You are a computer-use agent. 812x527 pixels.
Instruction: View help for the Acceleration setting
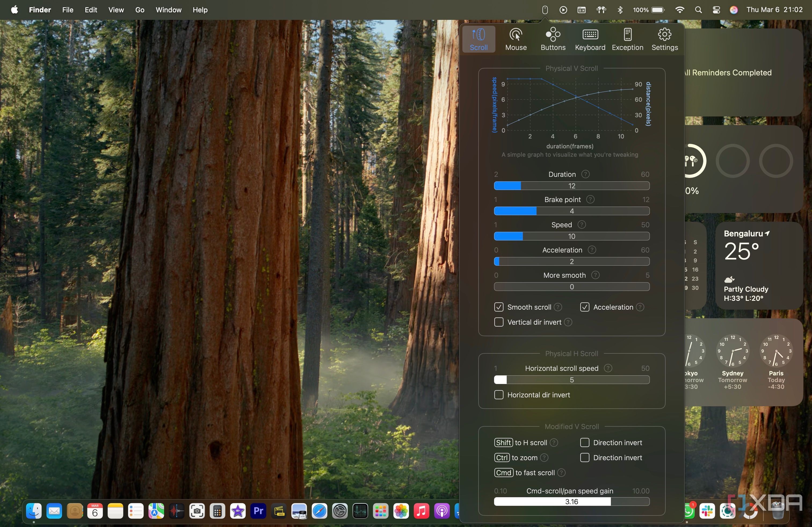click(592, 250)
